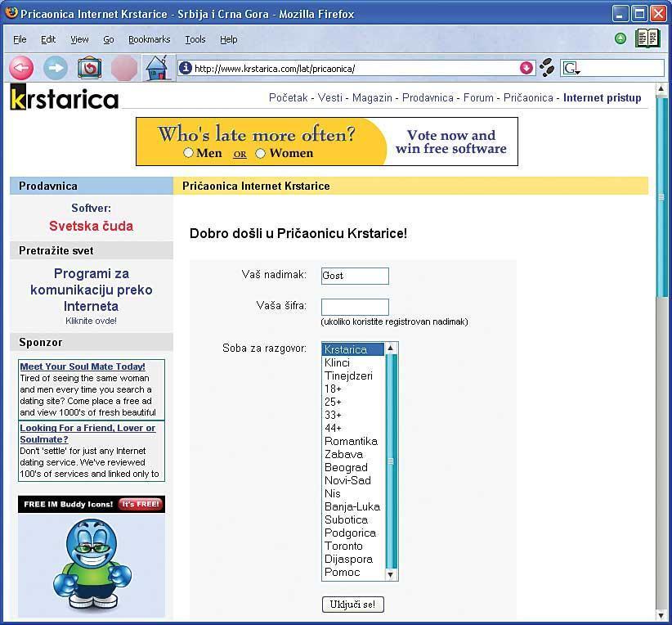Open the Help menu
Screen dimensions: 672x625
coord(228,39)
